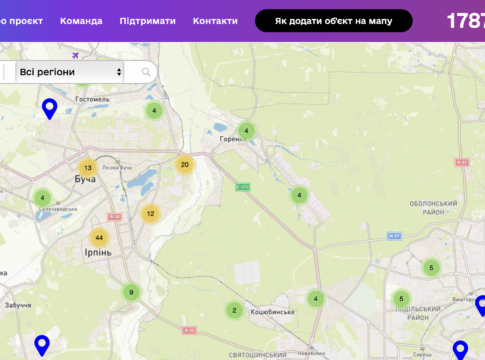485x360 pixels.
Task: Click the up-down arrows of region selector
Action: point(119,72)
